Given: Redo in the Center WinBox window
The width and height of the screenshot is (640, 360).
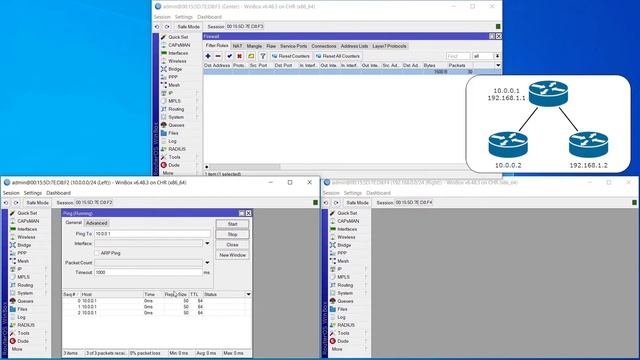Looking at the screenshot, I should coord(167,27).
